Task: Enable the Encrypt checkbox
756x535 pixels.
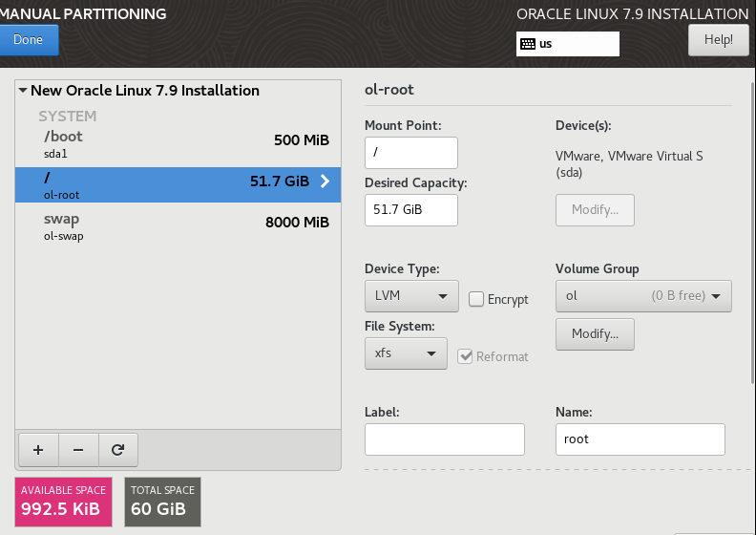Action: tap(476, 299)
